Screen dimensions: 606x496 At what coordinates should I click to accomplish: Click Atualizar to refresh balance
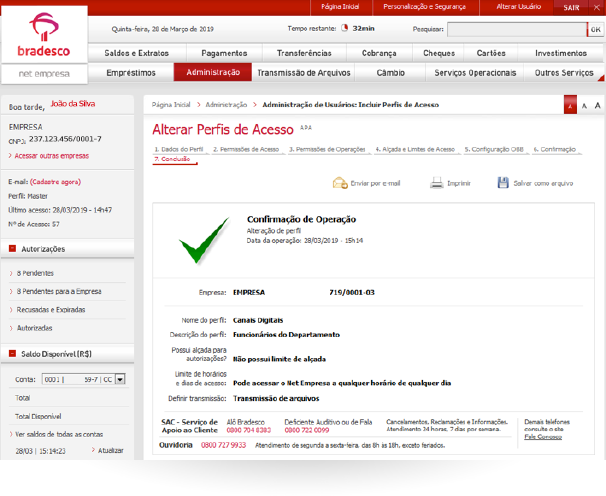point(111,450)
